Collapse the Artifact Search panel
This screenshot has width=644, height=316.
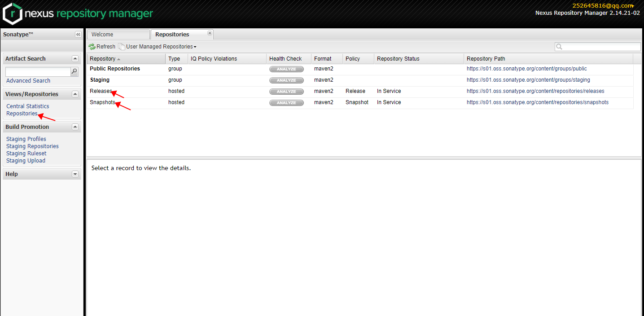tap(75, 59)
